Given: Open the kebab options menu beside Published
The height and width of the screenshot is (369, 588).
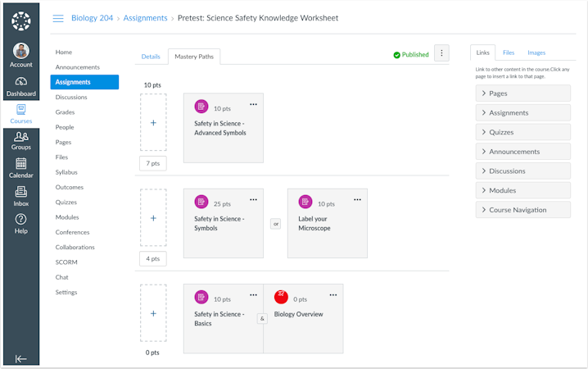Looking at the screenshot, I should point(442,53).
